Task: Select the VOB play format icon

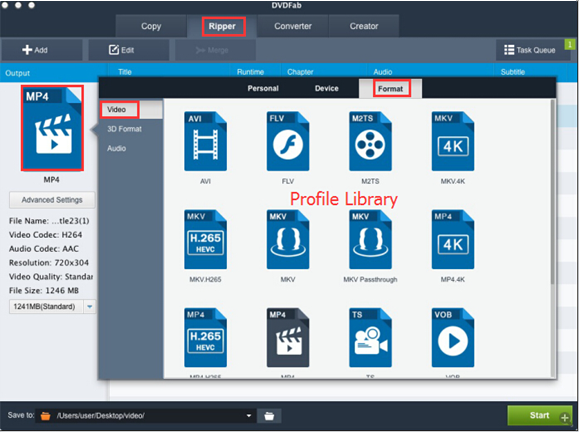Action: point(453,337)
